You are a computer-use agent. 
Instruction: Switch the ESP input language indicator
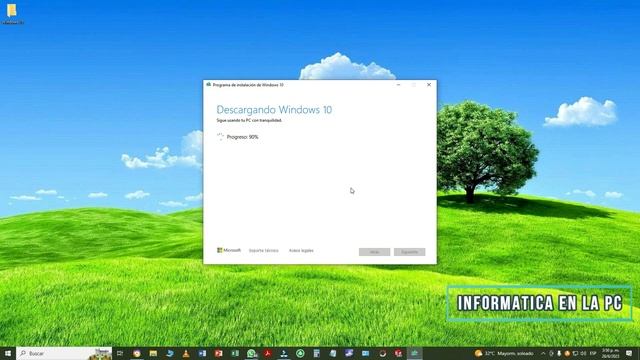593,353
